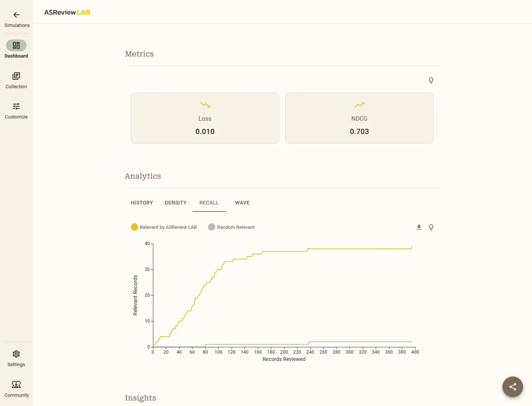Show recall chart lightbulb info
This screenshot has height=406, width=532.
[x=431, y=227]
